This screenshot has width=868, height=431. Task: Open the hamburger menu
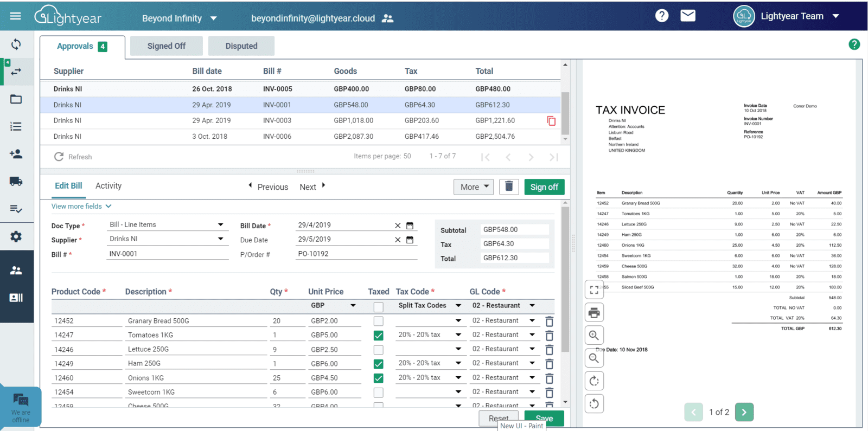click(x=15, y=16)
